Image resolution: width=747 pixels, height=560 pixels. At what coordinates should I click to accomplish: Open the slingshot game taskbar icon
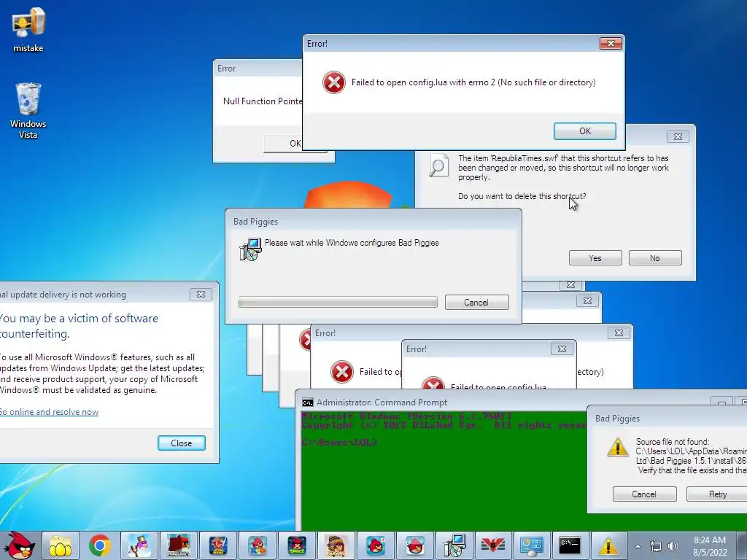[x=139, y=545]
